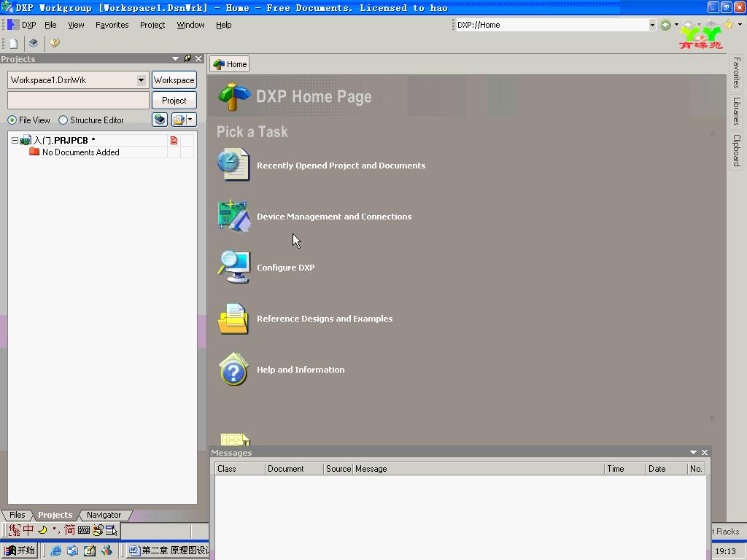Open Recently Opened Project and Documents link
This screenshot has height=560, width=747.
[x=341, y=166]
